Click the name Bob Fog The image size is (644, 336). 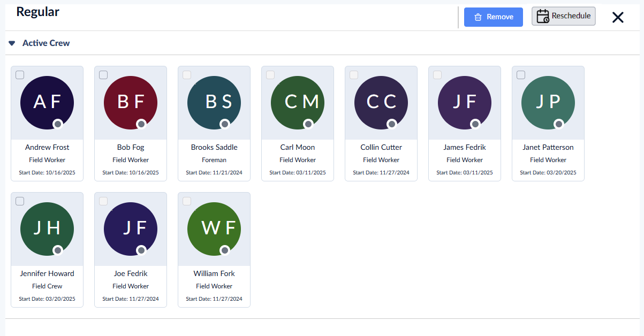coord(131,147)
